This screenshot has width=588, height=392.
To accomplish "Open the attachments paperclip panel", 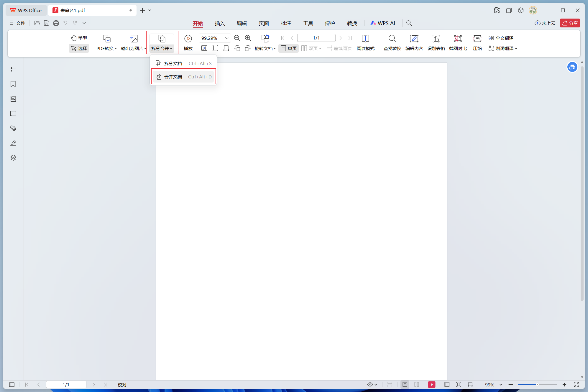I will pos(13,128).
